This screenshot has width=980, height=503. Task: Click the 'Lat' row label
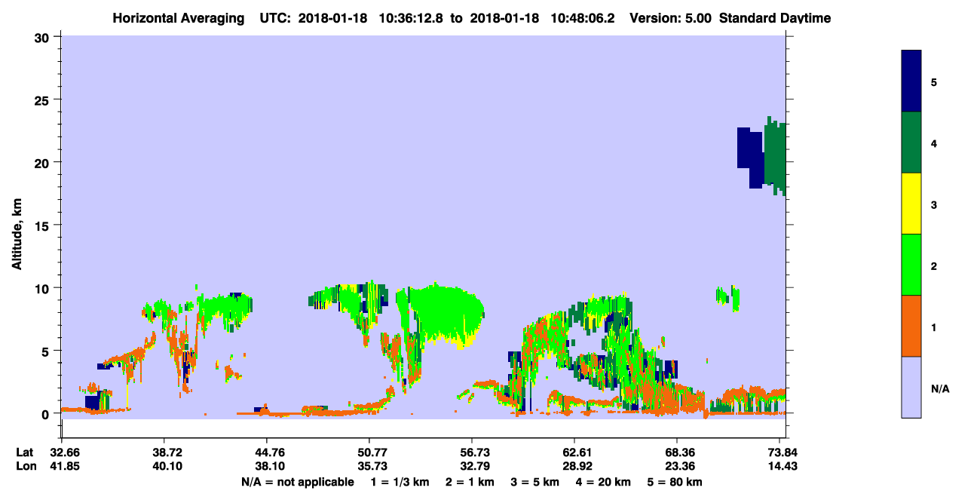(x=26, y=452)
